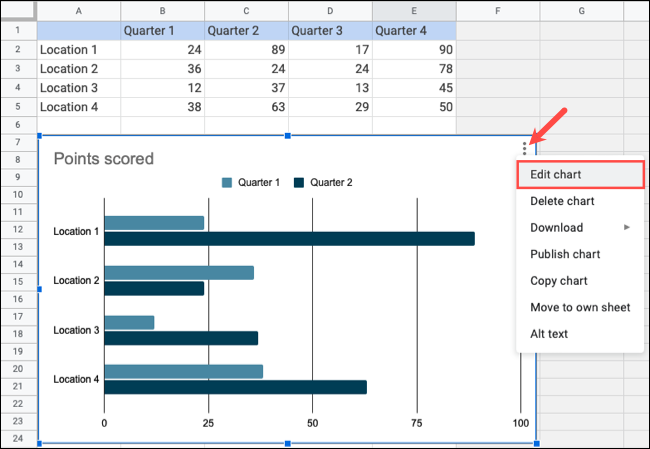Select the Location 2 cell in column A
The height and width of the screenshot is (449, 650).
(79, 69)
